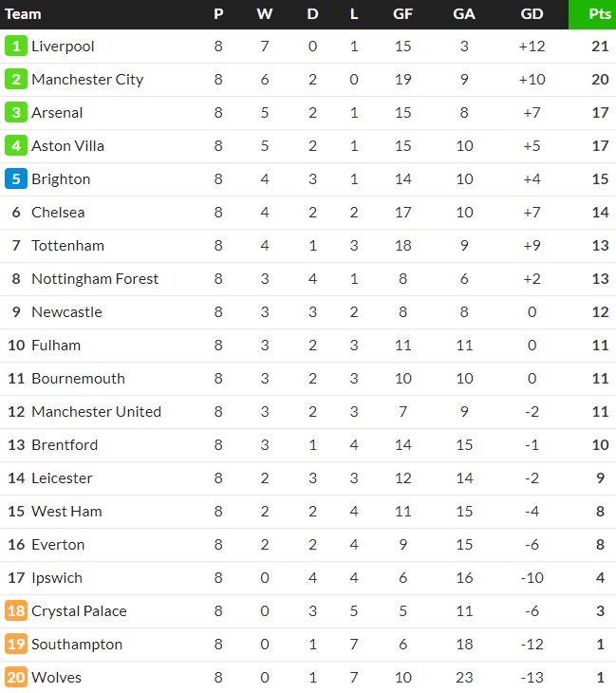The height and width of the screenshot is (693, 616).
Task: Click the Team column header
Action: tap(24, 14)
